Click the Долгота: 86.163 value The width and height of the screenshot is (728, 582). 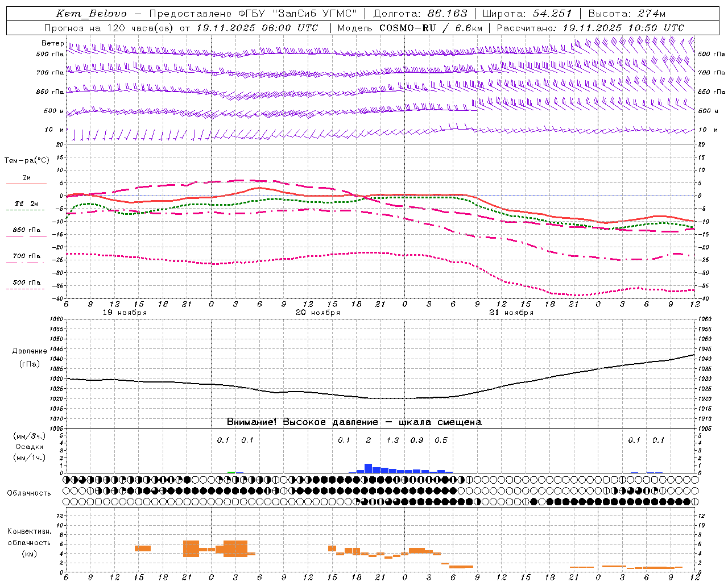pos(420,14)
